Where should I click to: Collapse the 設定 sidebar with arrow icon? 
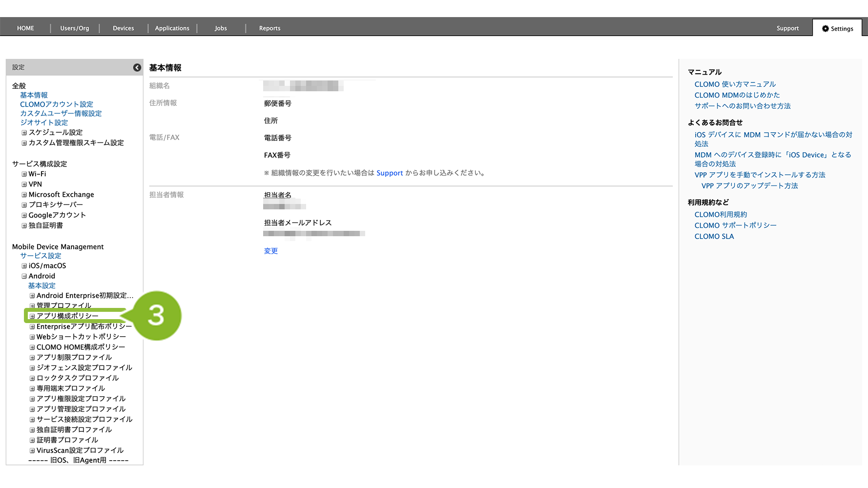(137, 67)
